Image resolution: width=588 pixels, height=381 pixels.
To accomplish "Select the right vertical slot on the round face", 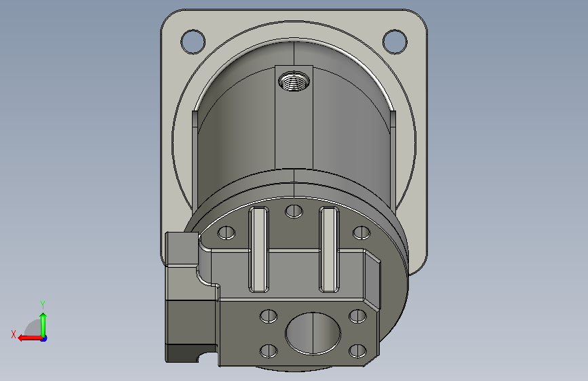I will (329, 249).
